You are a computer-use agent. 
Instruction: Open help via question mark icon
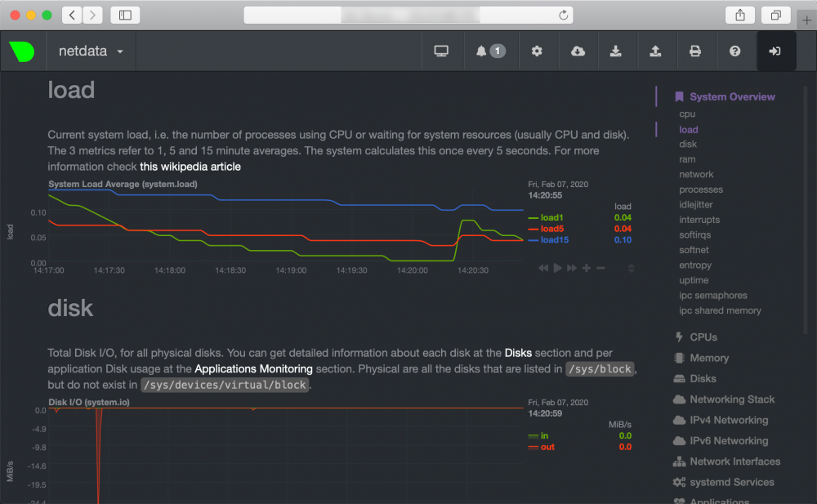point(734,51)
